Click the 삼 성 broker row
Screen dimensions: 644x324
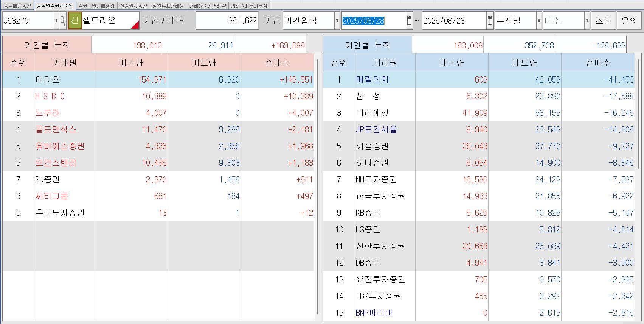tap(479, 96)
